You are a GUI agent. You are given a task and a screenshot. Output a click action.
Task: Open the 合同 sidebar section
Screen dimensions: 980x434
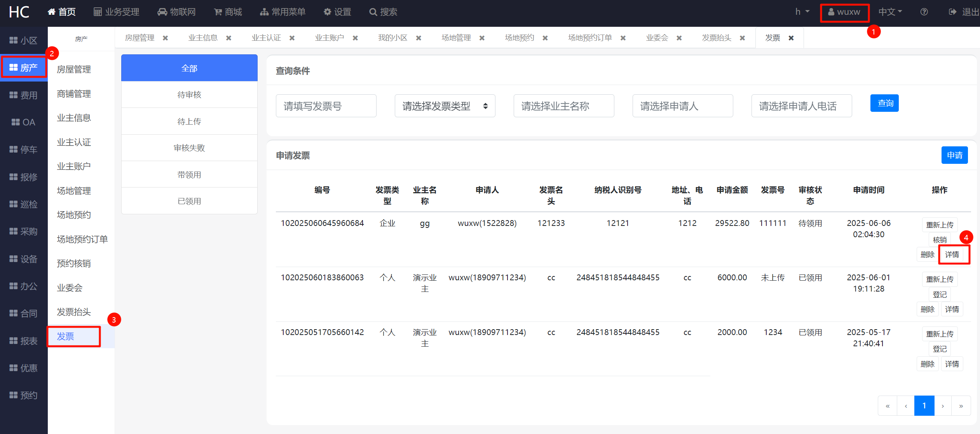click(x=24, y=313)
